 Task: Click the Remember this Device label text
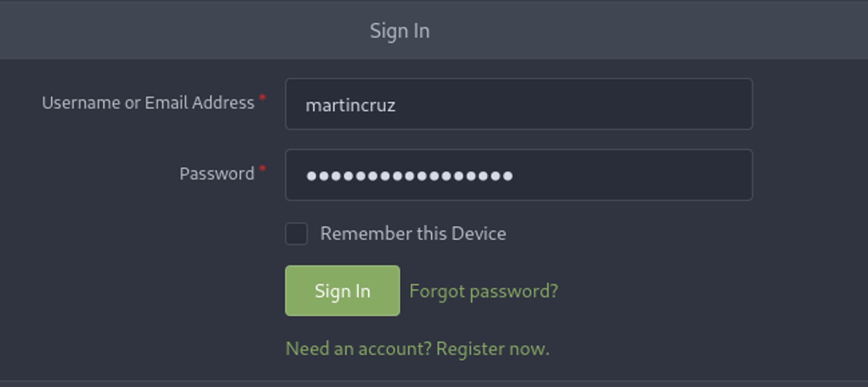pyautogui.click(x=413, y=234)
